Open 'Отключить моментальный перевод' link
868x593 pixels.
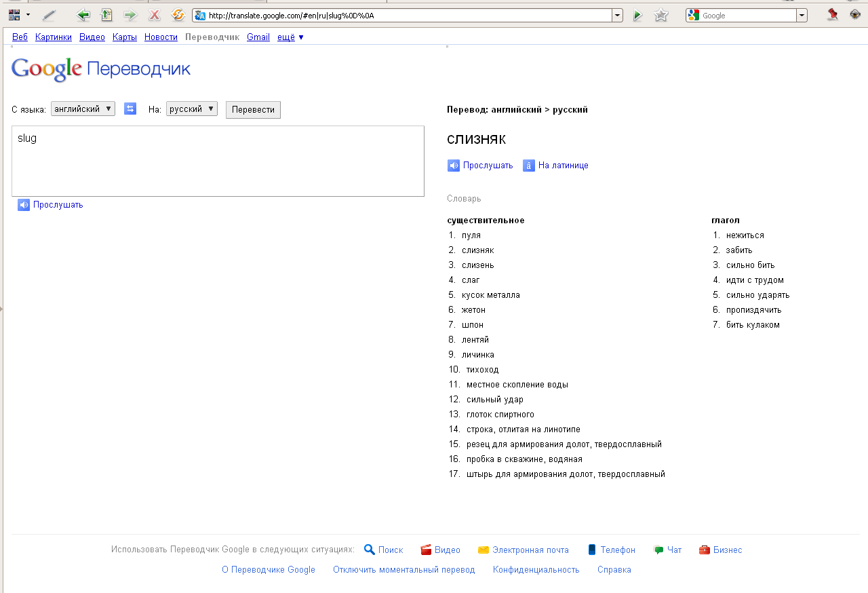(x=403, y=570)
